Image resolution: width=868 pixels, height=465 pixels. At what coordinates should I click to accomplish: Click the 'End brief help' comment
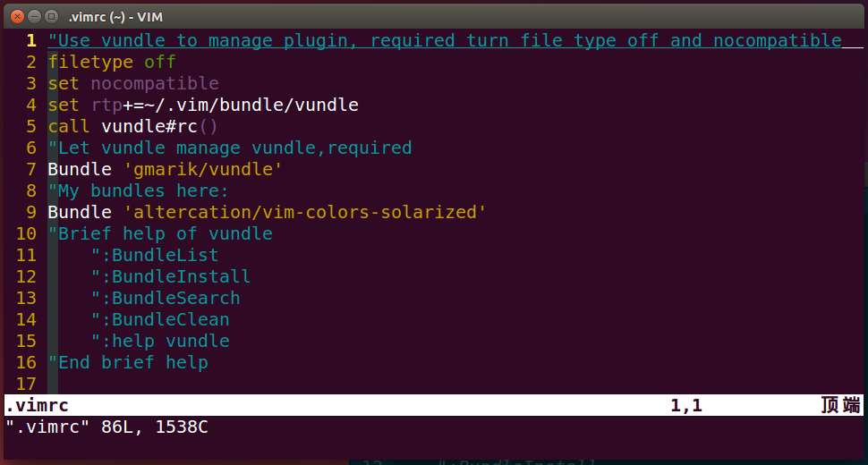click(x=128, y=363)
